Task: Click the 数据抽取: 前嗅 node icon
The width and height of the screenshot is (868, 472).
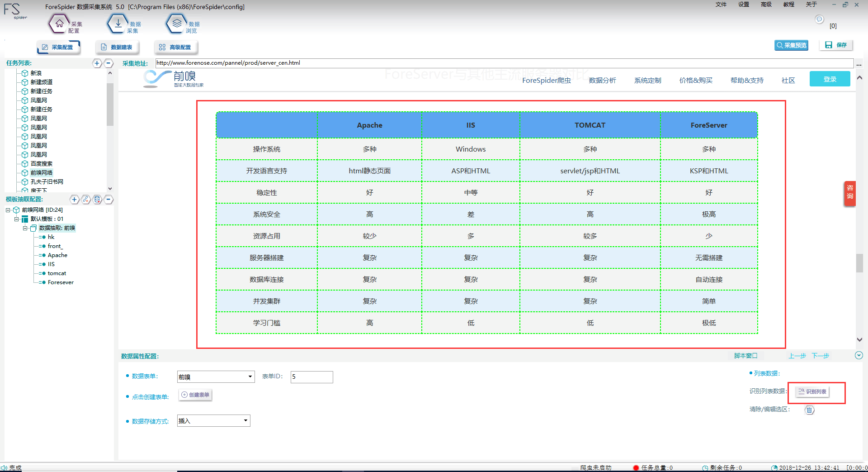Action: [x=33, y=228]
